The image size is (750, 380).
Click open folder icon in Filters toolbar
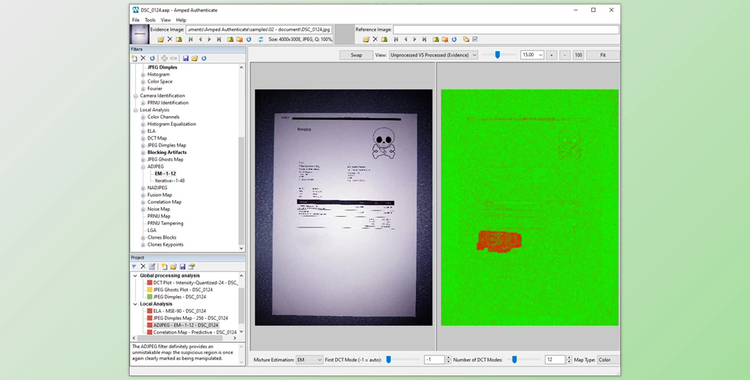(x=195, y=58)
